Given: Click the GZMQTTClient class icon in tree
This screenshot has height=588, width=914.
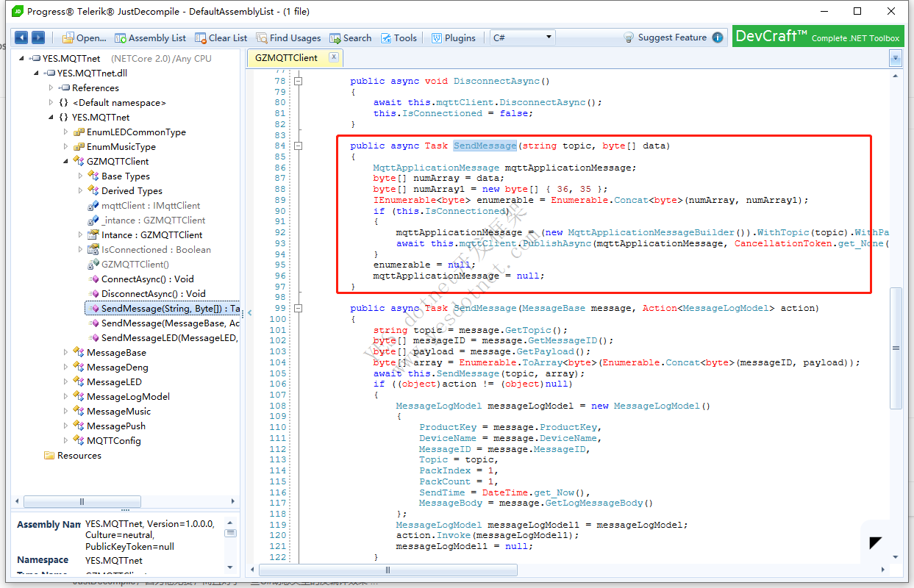Looking at the screenshot, I should [x=79, y=161].
